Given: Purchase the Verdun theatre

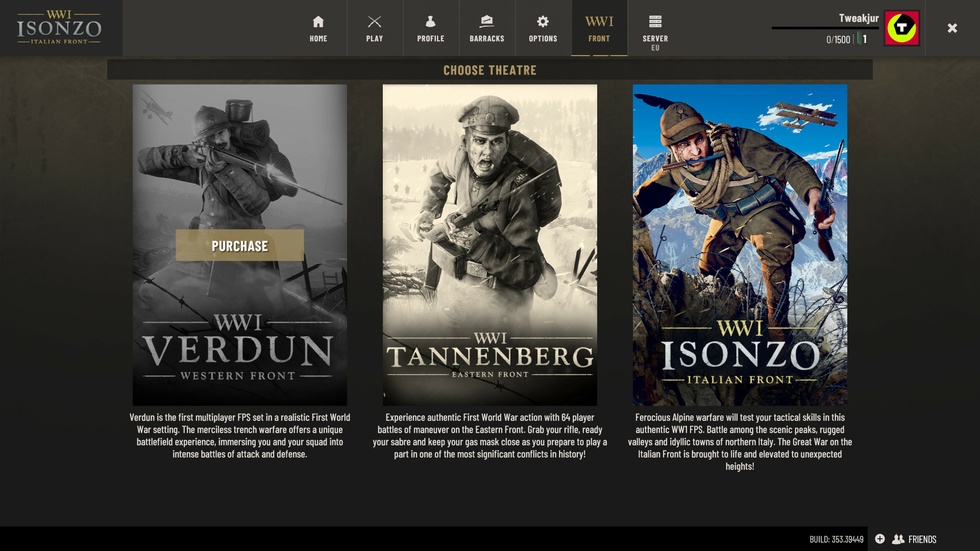Looking at the screenshot, I should click(239, 246).
